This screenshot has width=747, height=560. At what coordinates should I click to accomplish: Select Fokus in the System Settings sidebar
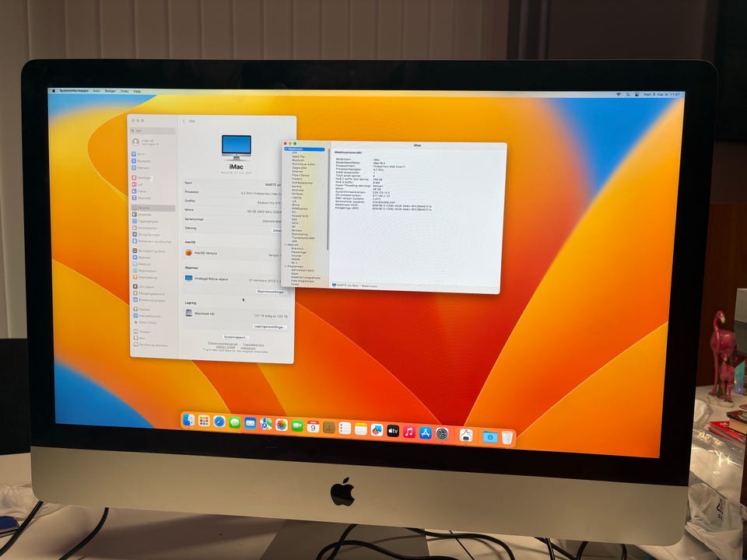[139, 191]
